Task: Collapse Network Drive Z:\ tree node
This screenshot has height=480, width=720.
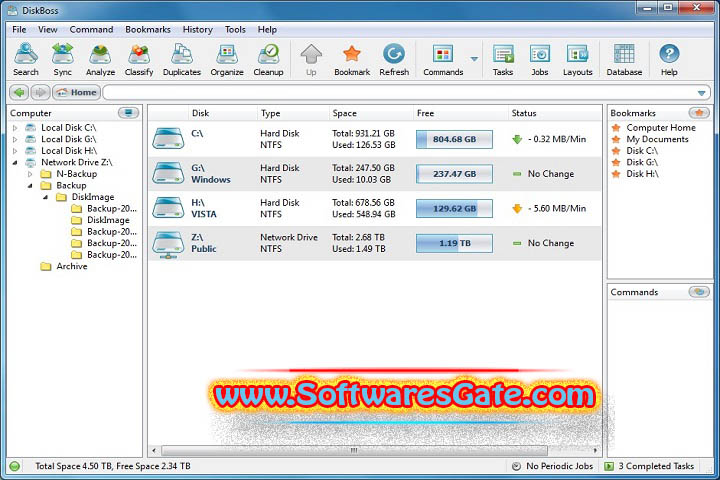Action: pos(15,162)
